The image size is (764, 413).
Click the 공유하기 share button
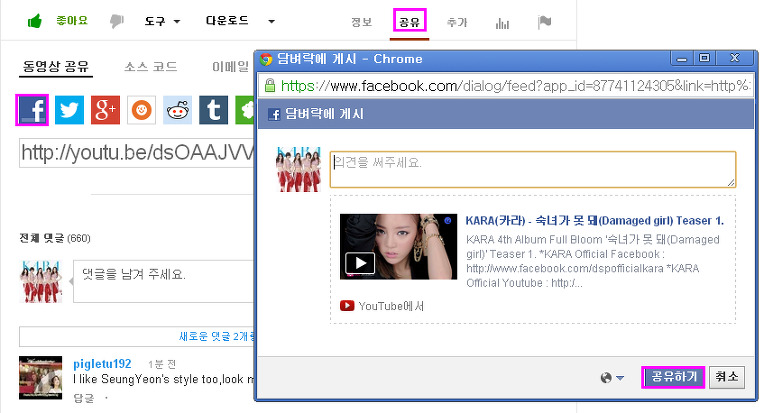674,377
